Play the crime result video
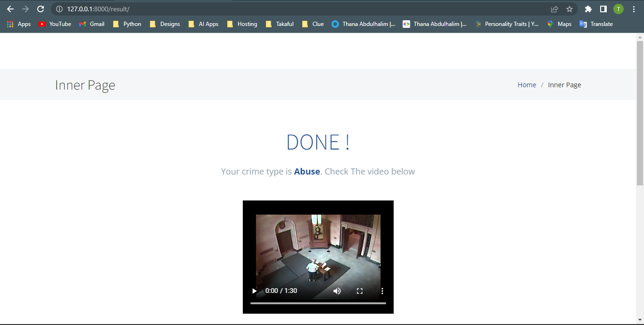 pos(255,291)
